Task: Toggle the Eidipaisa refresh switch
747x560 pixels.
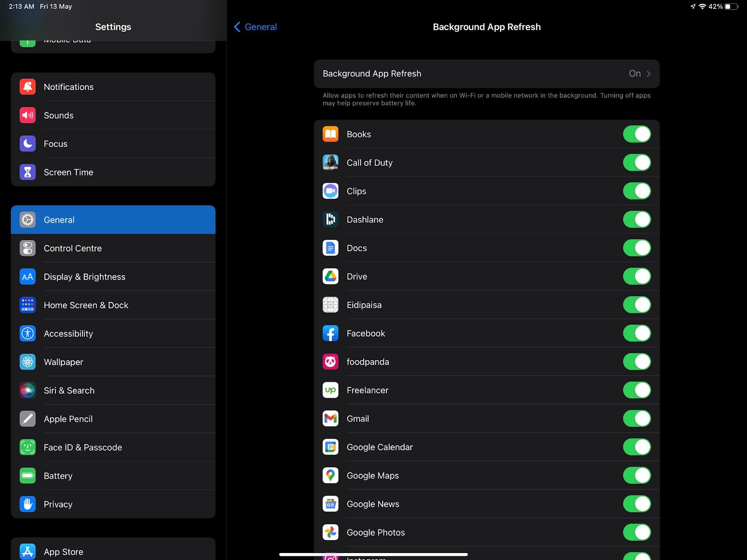Action: 637,305
